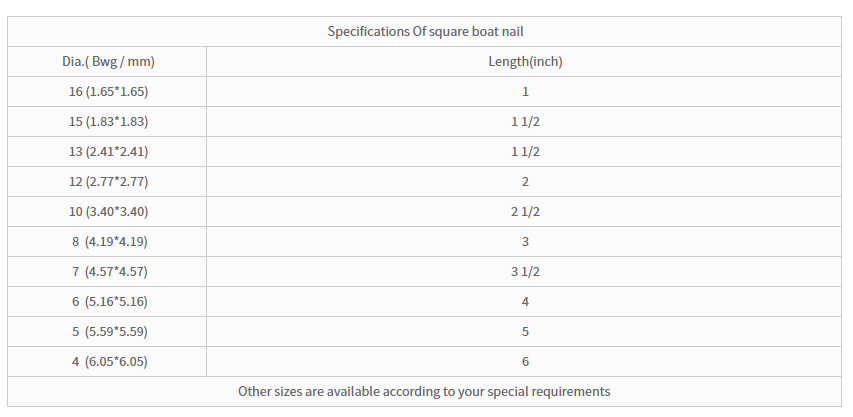
Task: Click the "16 (1.65*1.65)" diameter cell
Action: point(108,92)
